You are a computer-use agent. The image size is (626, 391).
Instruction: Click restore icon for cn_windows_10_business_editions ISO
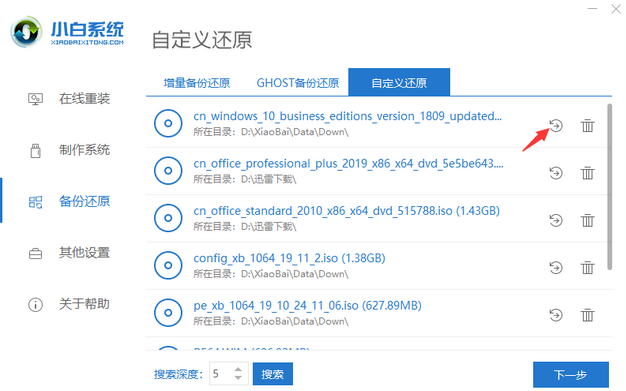556,126
